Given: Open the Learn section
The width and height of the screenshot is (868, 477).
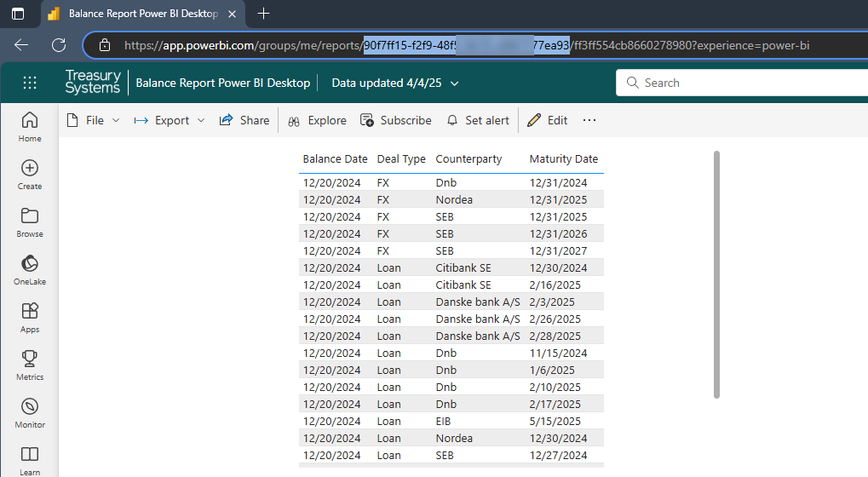Looking at the screenshot, I should (29, 461).
